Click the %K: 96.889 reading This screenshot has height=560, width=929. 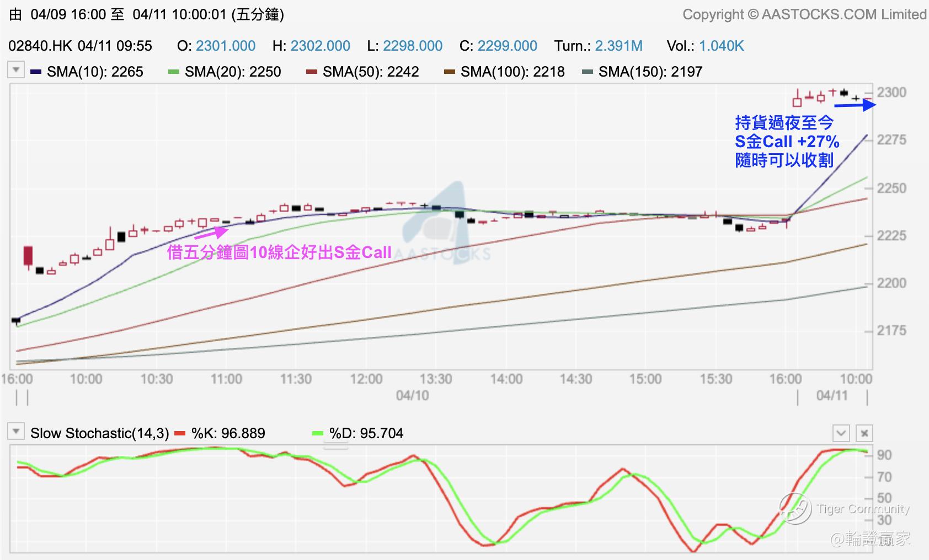coord(228,433)
